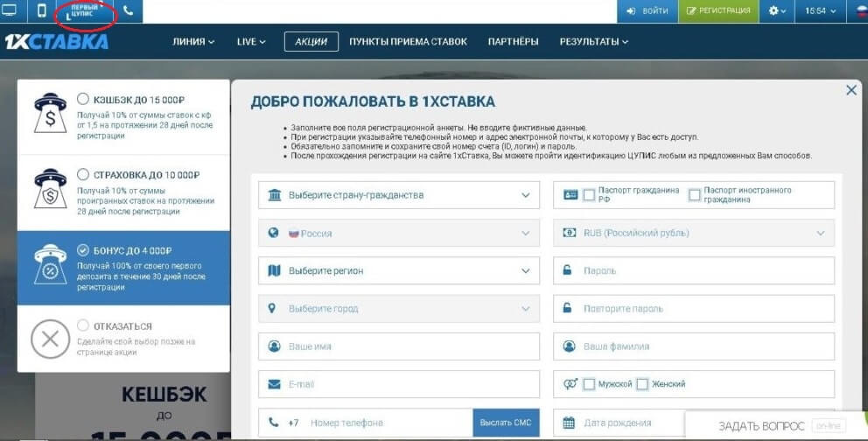
Task: Click the callback telephone handset icon
Action: [128, 10]
